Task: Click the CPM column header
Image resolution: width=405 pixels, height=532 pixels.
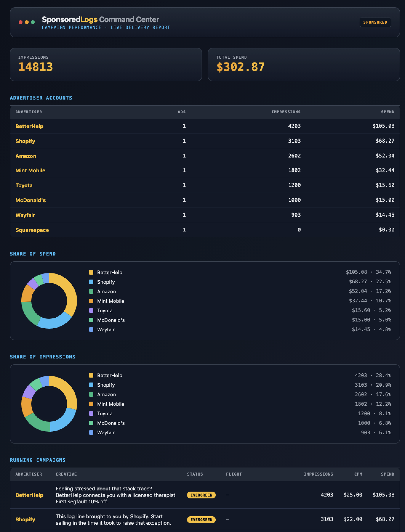Action: click(358, 474)
